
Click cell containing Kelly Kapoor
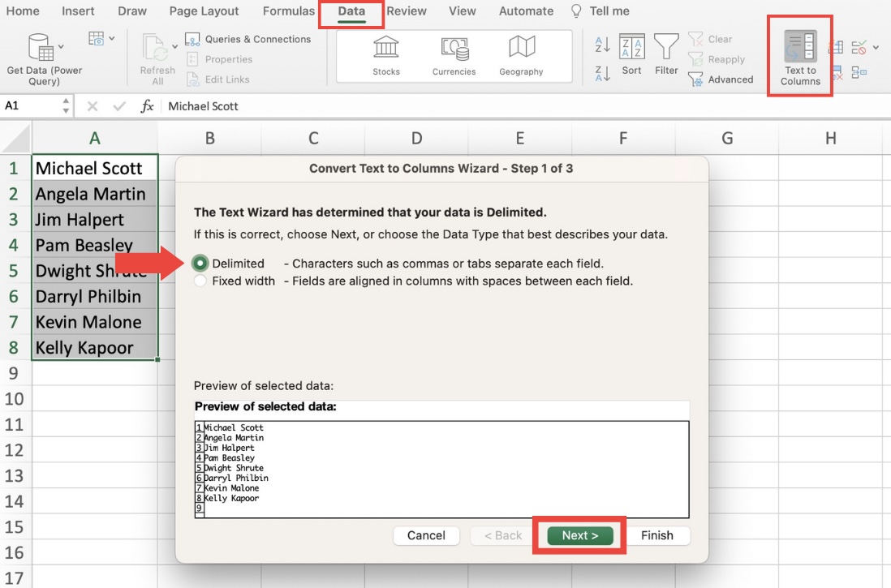[95, 347]
